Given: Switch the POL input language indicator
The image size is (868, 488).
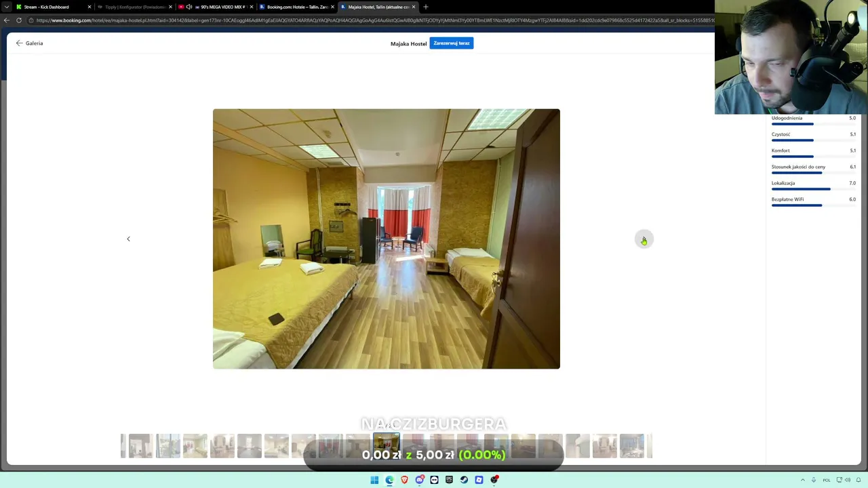Looking at the screenshot, I should click(x=827, y=480).
